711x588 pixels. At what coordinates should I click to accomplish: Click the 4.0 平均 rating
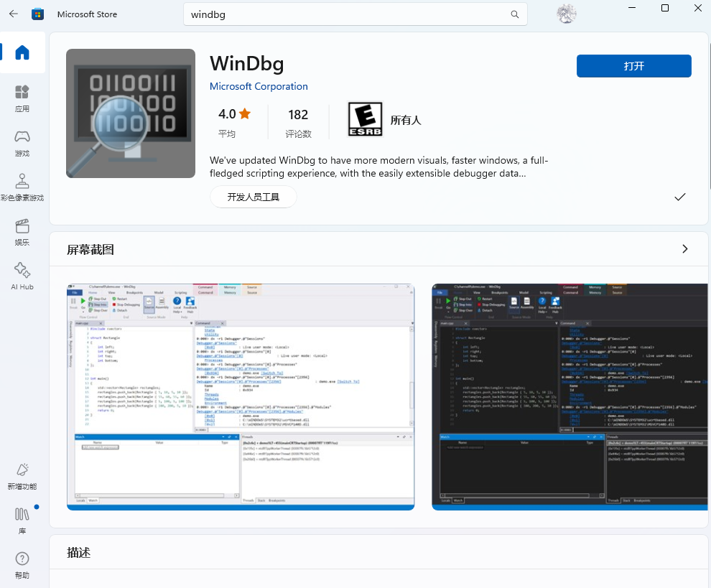coord(234,122)
